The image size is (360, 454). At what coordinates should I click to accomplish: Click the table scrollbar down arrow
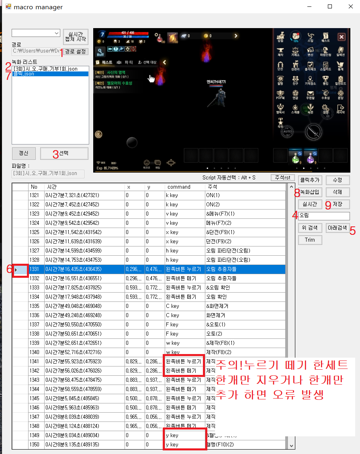click(291, 445)
